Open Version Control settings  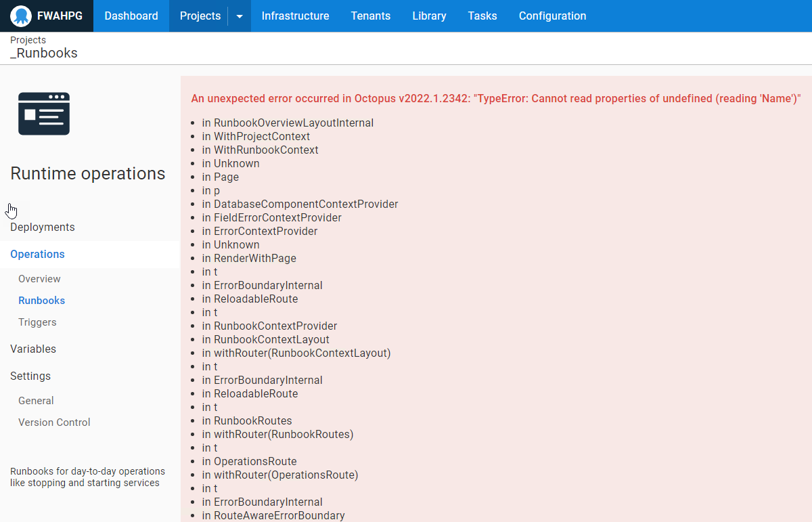(x=54, y=422)
